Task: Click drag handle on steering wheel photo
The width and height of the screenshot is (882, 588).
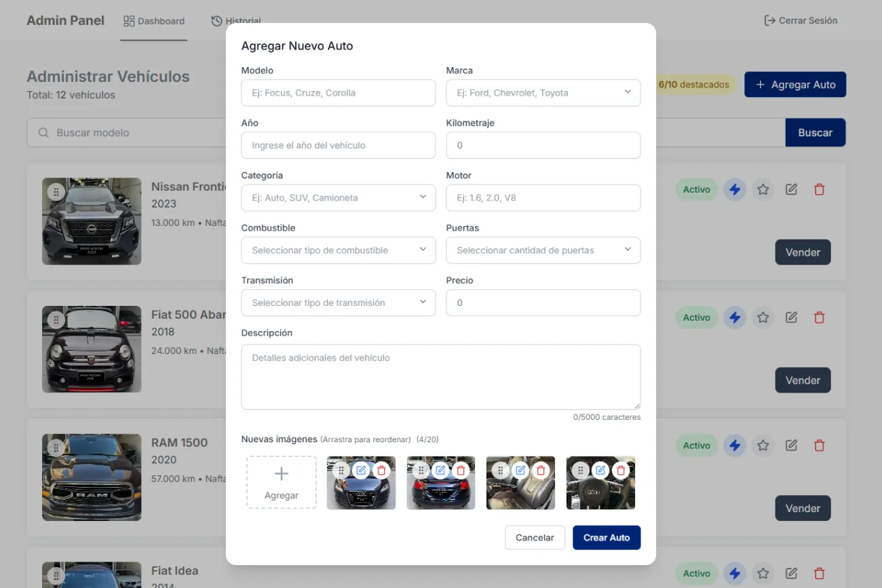Action: tap(580, 470)
